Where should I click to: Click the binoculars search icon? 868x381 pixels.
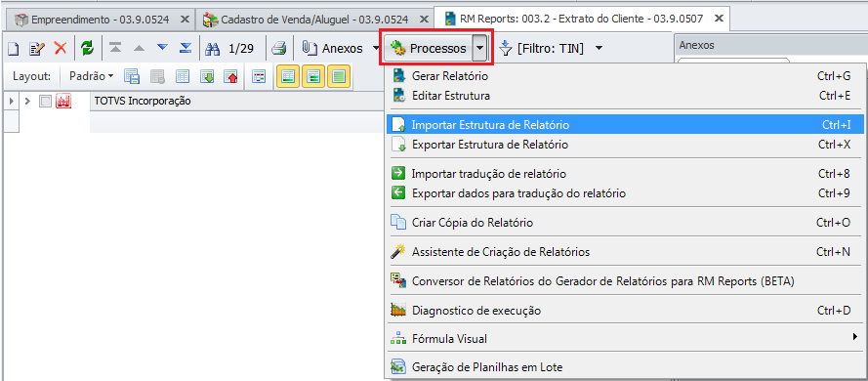(213, 49)
